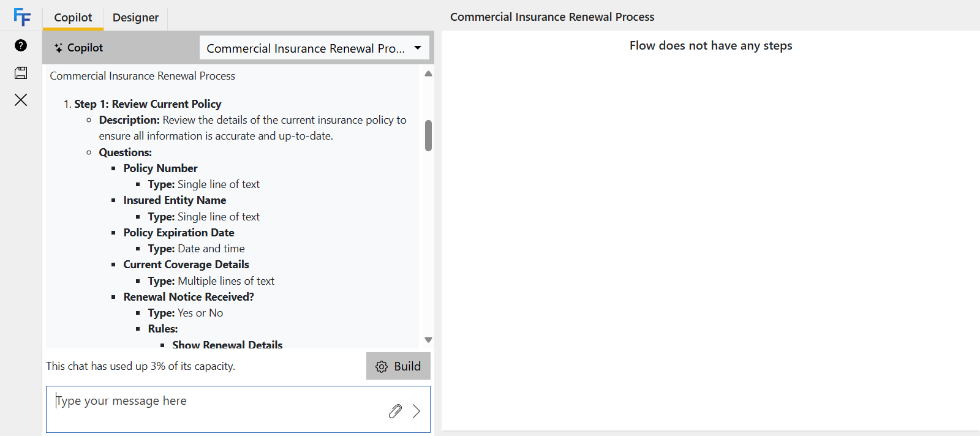
Task: Click the paperclip attach file icon
Action: (395, 411)
